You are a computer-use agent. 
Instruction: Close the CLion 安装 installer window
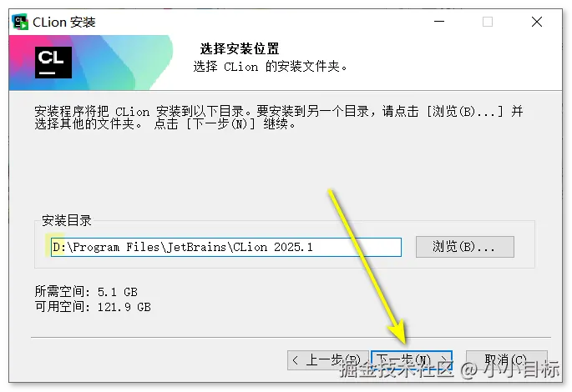pyautogui.click(x=537, y=22)
